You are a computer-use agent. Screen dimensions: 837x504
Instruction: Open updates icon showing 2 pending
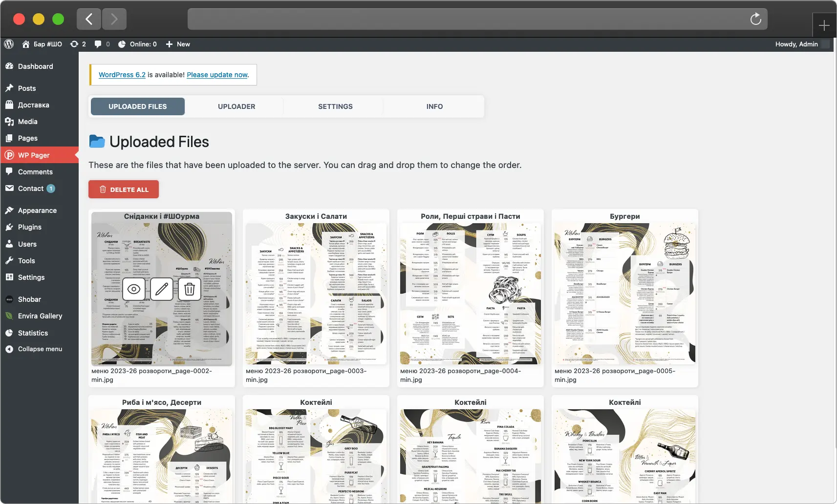pyautogui.click(x=78, y=44)
